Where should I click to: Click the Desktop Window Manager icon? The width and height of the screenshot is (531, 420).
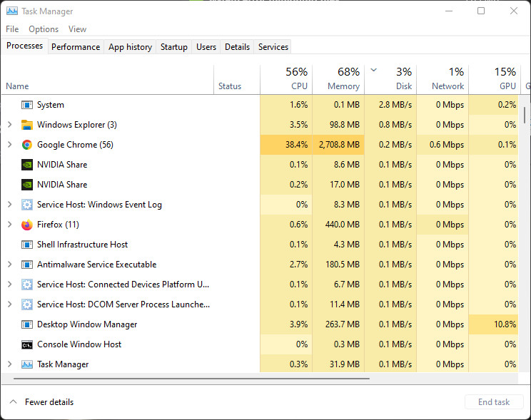27,324
